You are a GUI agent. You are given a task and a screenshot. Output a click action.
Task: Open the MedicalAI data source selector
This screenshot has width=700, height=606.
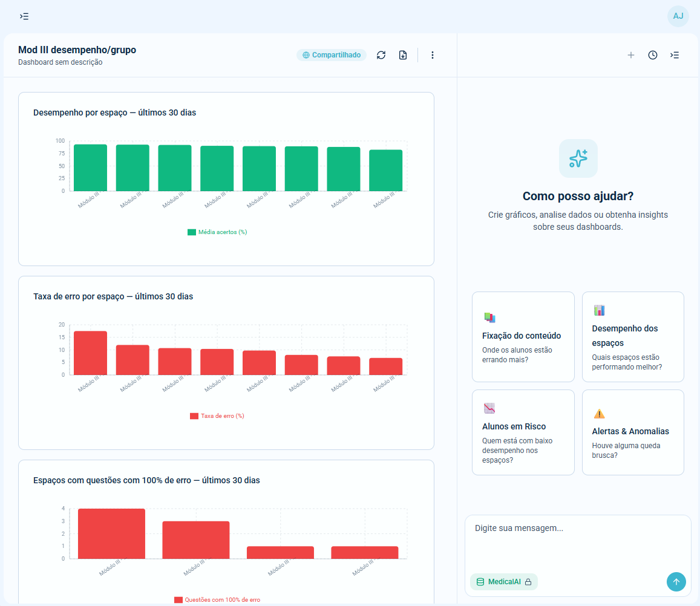point(504,582)
